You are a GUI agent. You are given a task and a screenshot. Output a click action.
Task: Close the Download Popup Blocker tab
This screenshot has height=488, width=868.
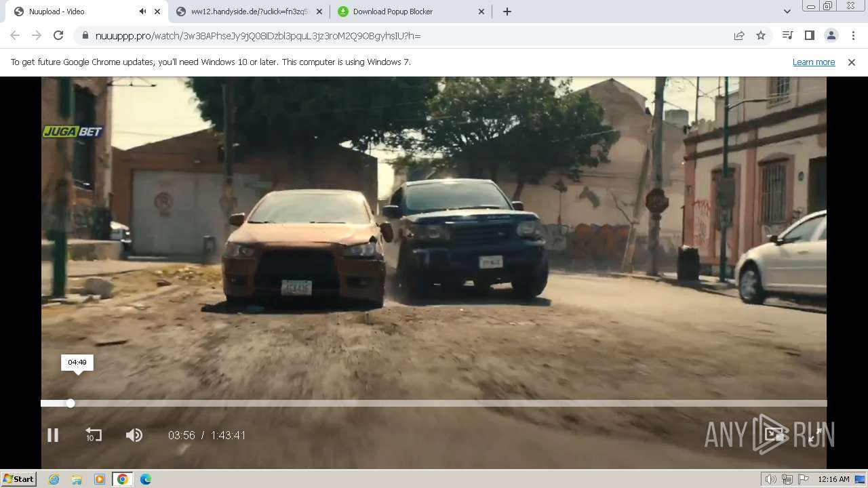coord(481,12)
